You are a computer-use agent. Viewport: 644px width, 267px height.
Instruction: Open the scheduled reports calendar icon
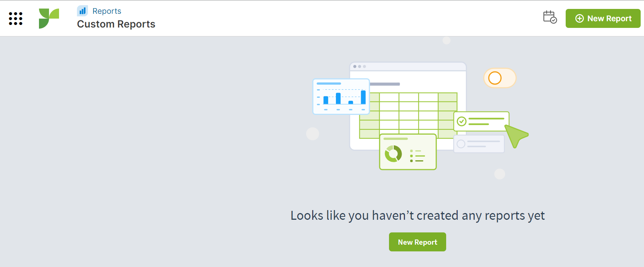(x=550, y=17)
